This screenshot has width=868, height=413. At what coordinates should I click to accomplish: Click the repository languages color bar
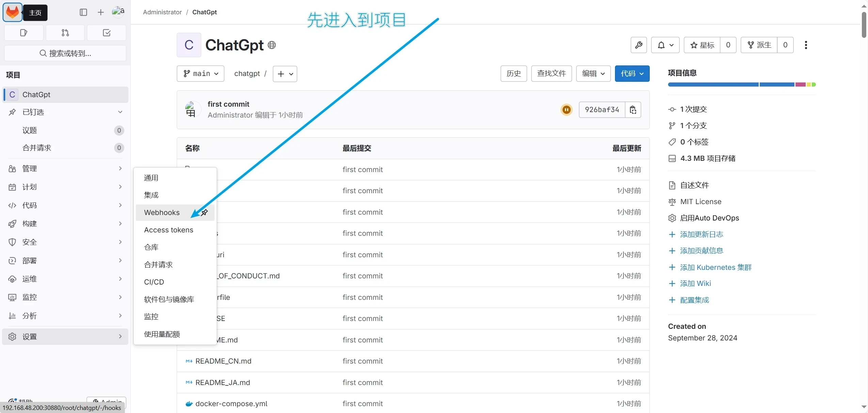(742, 85)
